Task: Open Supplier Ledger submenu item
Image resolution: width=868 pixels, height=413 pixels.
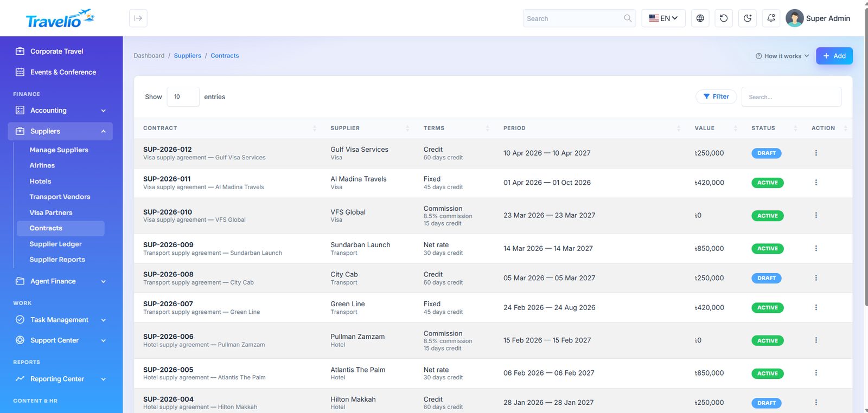Action: pyautogui.click(x=55, y=244)
